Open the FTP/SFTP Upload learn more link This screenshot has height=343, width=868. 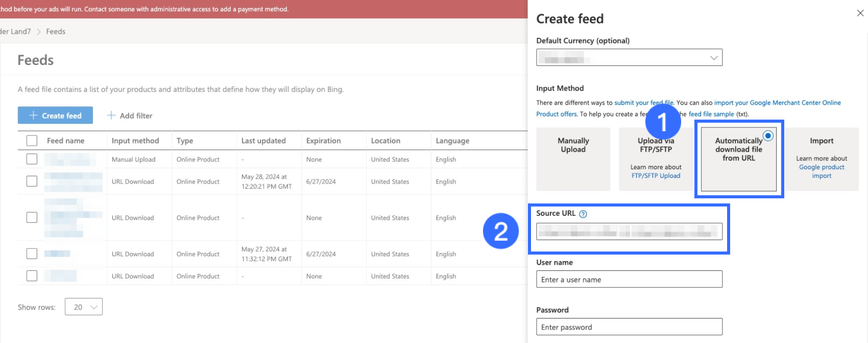coord(656,176)
